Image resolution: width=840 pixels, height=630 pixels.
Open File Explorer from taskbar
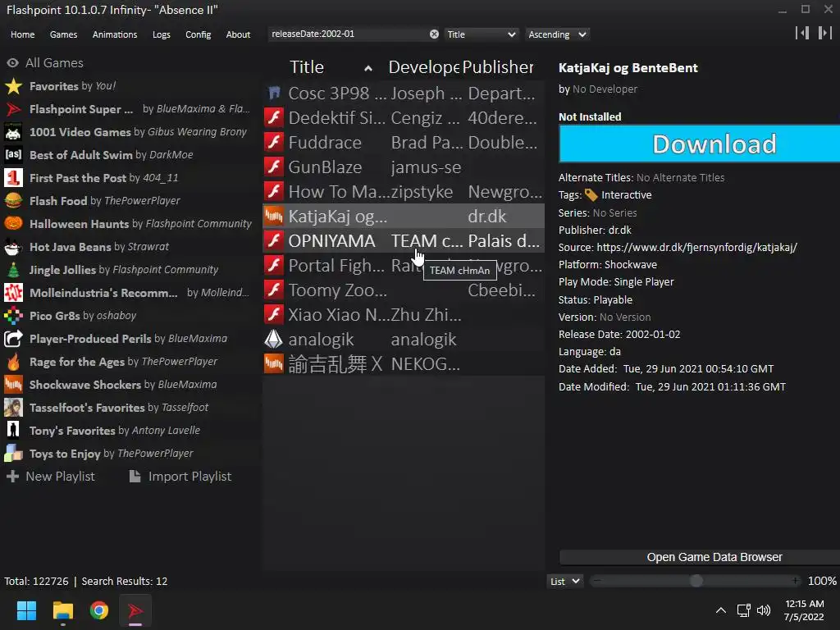coord(62,610)
